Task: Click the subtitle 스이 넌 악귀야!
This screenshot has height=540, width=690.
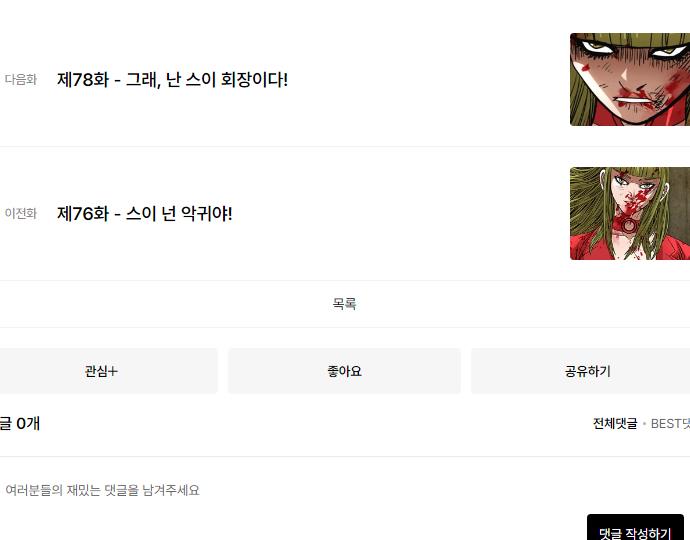Action: point(179,213)
